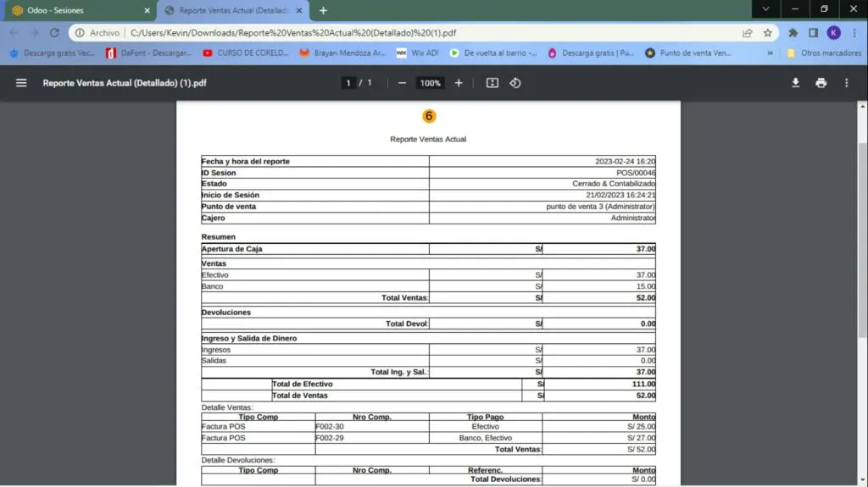
Task: Open the tab search dropdown arrow
Action: (x=766, y=10)
